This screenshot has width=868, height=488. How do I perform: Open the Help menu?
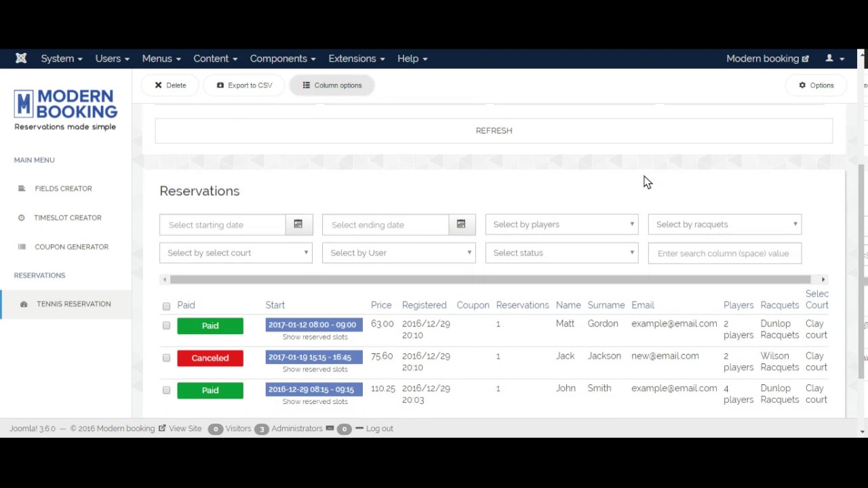[x=412, y=58]
